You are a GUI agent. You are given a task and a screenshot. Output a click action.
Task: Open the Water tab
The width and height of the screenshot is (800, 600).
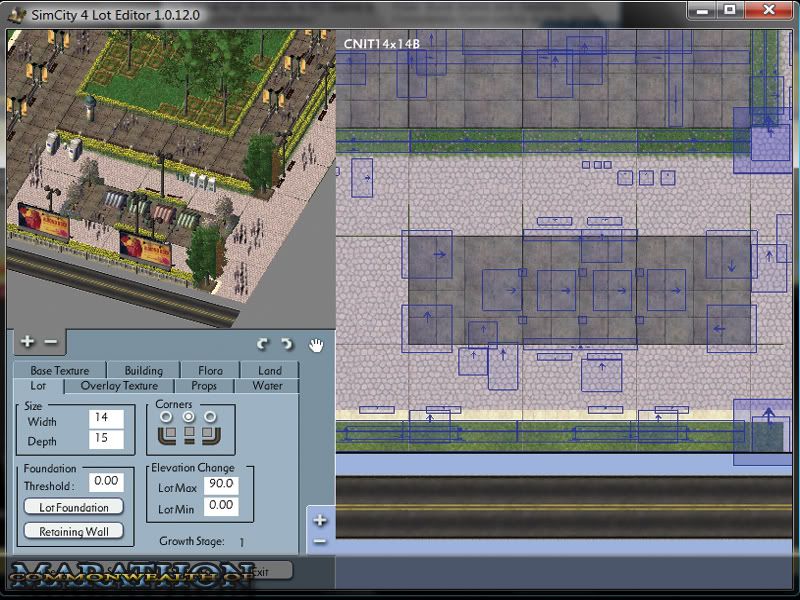(x=267, y=386)
